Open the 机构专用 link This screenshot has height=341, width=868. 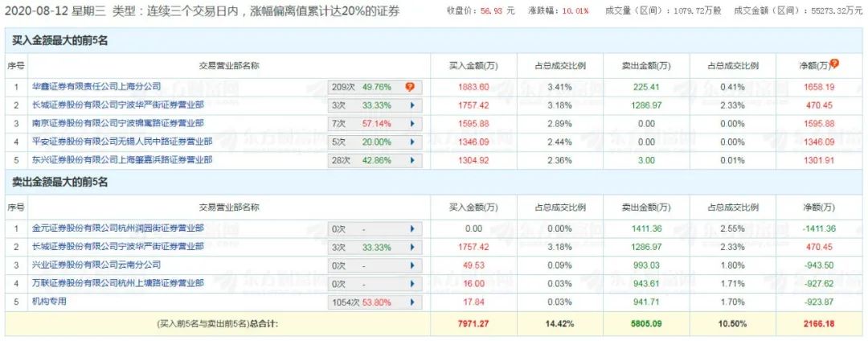coord(49,301)
